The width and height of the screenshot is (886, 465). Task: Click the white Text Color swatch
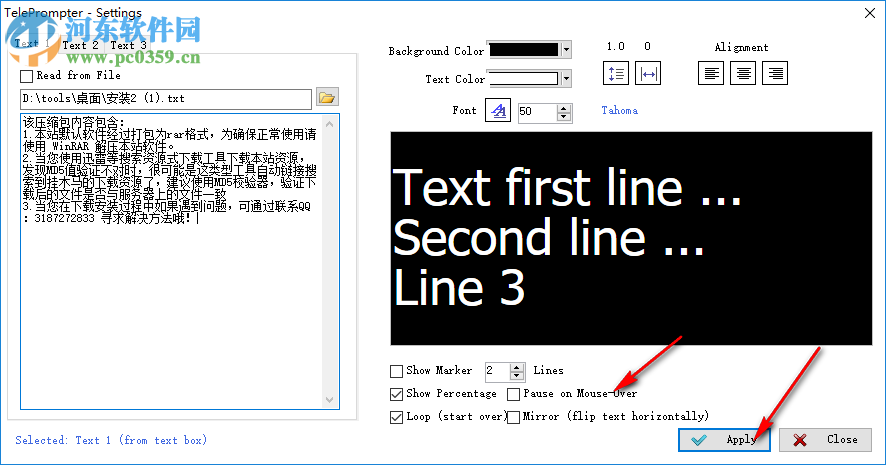point(524,79)
